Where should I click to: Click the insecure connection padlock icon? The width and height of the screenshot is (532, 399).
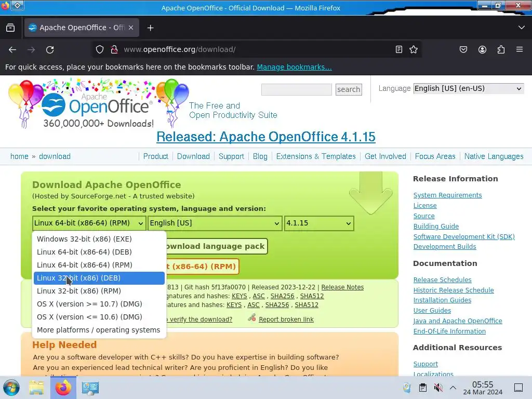pos(114,49)
